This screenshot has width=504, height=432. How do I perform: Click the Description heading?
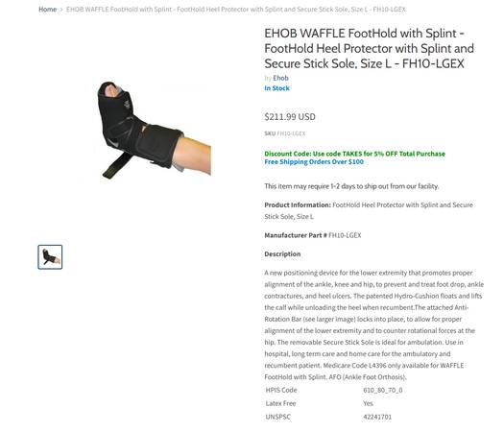pos(282,254)
